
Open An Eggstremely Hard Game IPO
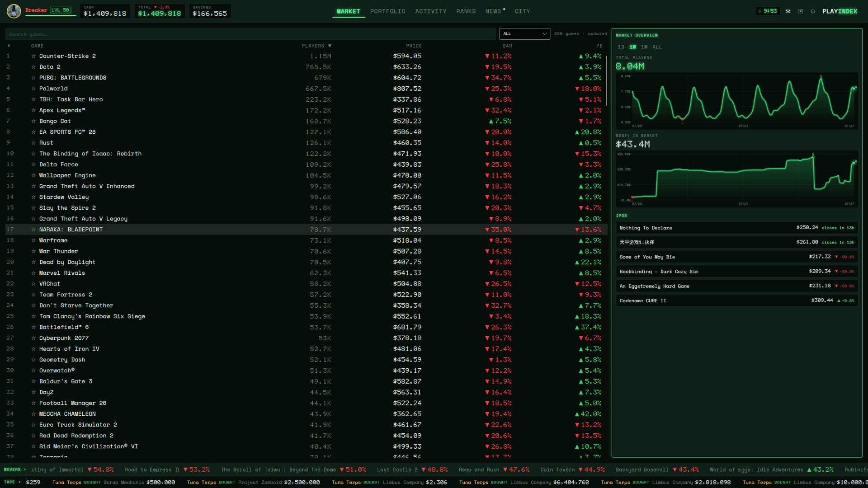pyautogui.click(x=736, y=286)
